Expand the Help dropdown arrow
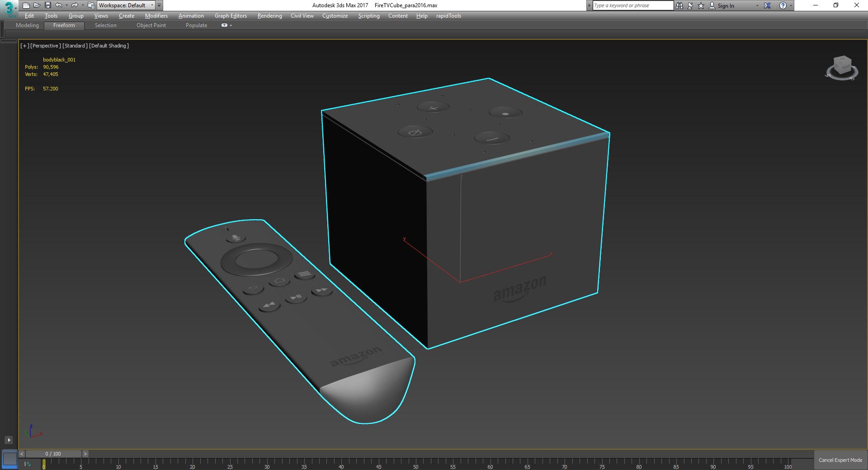Image resolution: width=868 pixels, height=470 pixels. point(791,5)
